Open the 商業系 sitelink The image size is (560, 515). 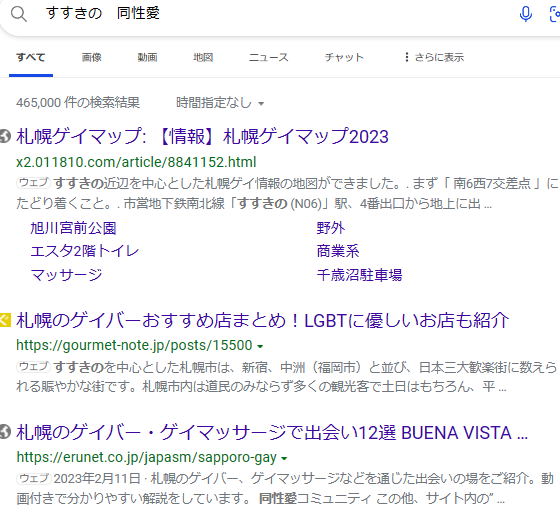coord(338,251)
